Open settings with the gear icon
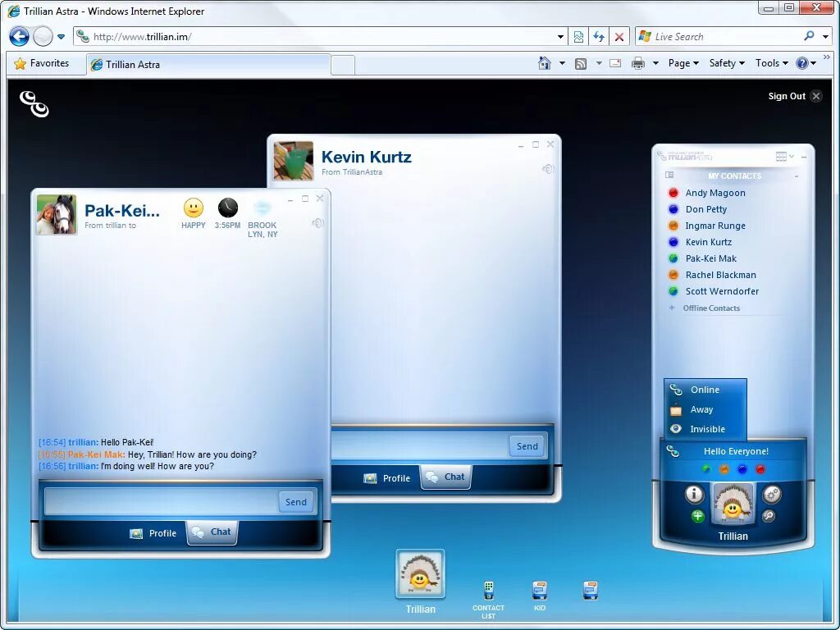 (x=771, y=495)
